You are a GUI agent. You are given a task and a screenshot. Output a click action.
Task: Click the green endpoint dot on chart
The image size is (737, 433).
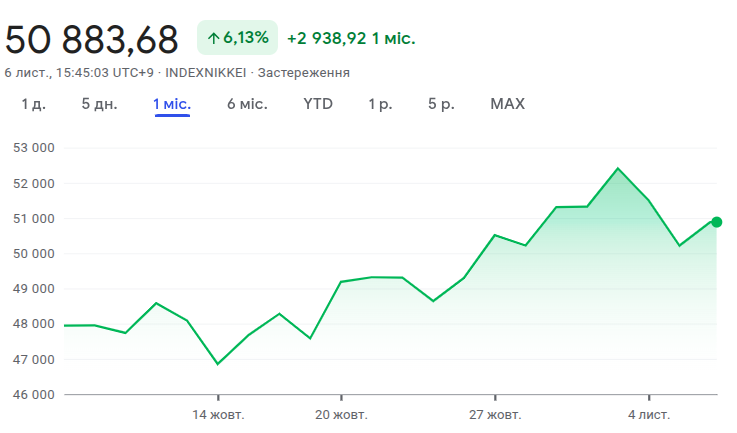pyautogui.click(x=716, y=222)
